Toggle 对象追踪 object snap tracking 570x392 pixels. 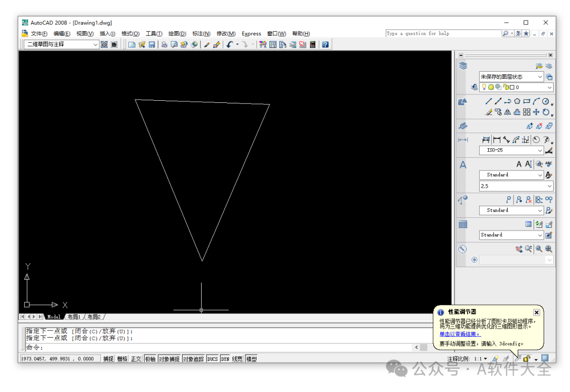[193, 359]
